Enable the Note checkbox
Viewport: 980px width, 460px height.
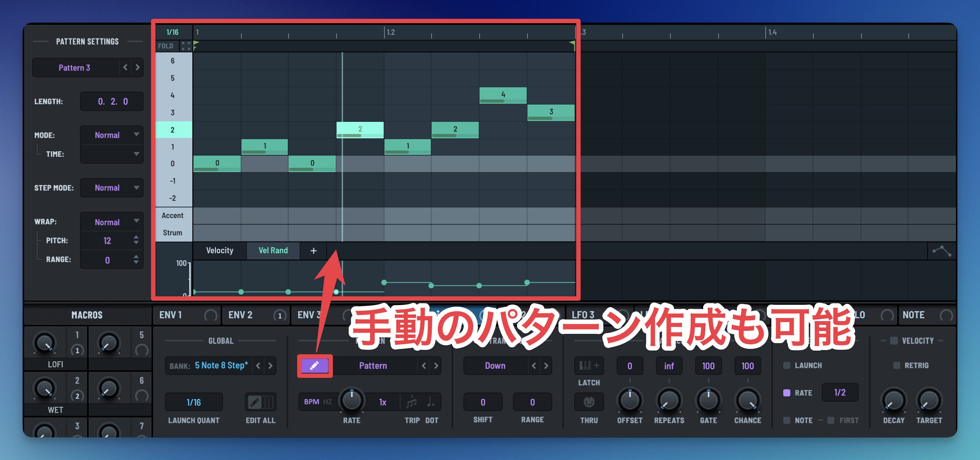pos(787,420)
